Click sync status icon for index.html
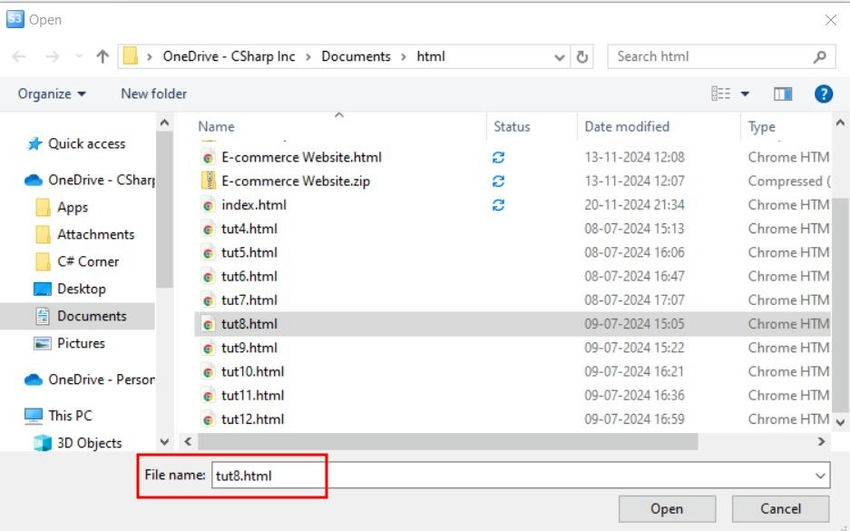The height and width of the screenshot is (531, 850). click(x=498, y=205)
